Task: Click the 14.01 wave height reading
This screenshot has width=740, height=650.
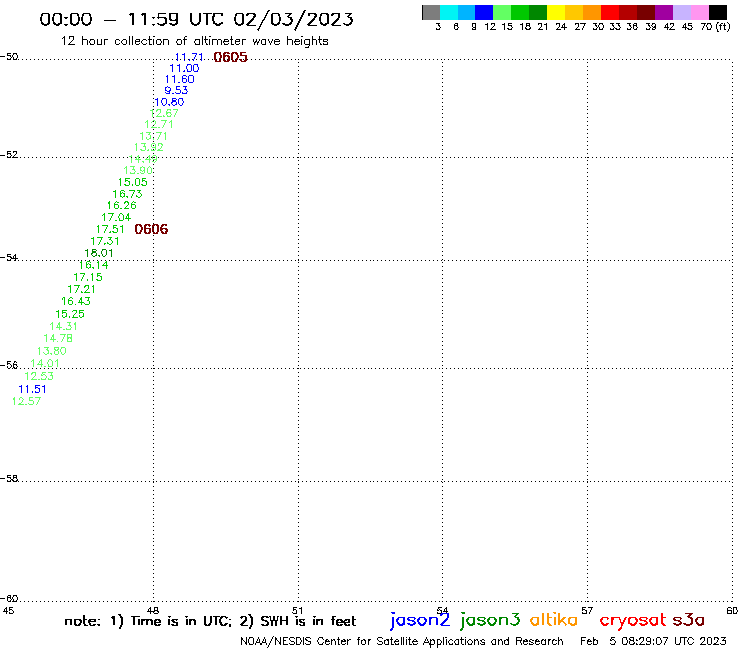Action: pos(45,363)
